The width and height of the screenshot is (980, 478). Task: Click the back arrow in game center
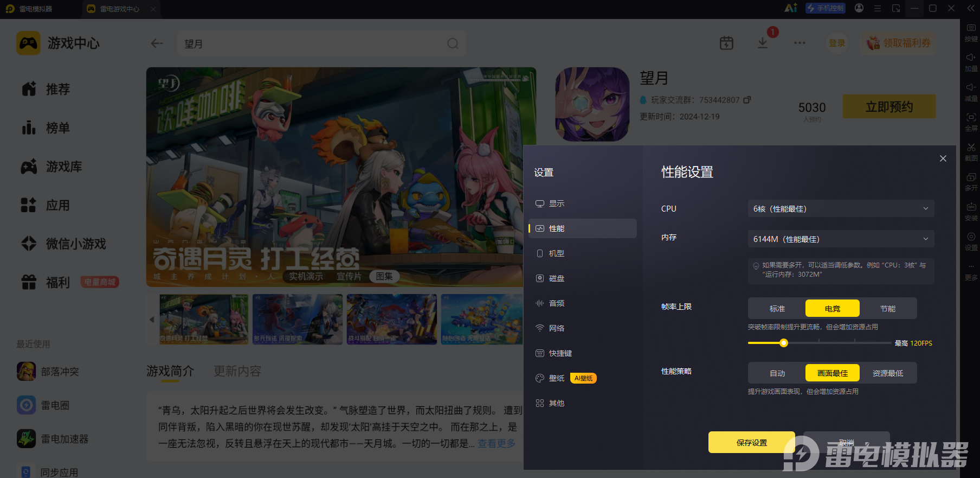click(157, 43)
